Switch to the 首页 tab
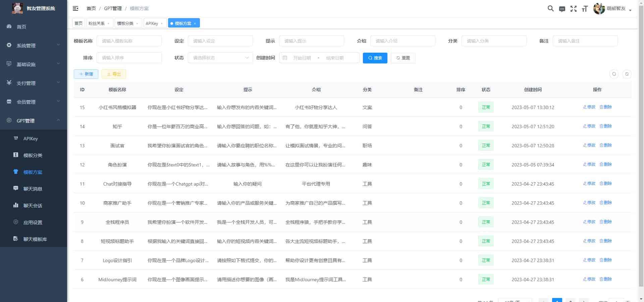 click(x=78, y=23)
